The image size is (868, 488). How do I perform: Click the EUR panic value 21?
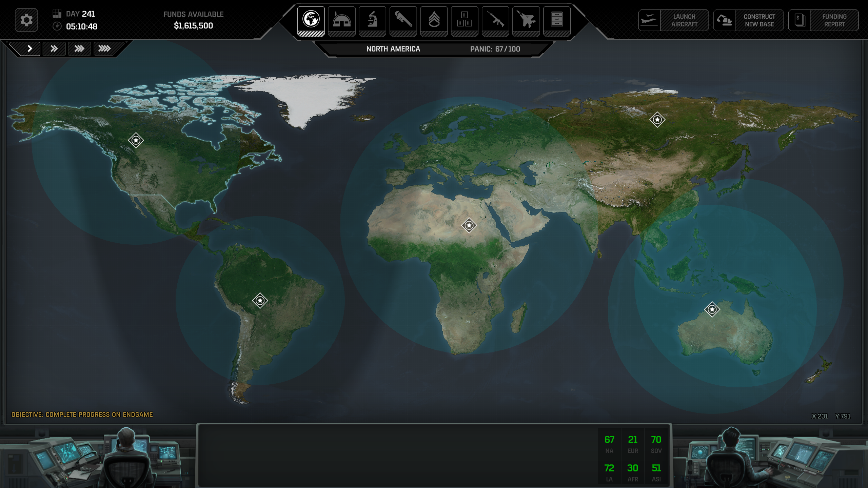tap(633, 440)
